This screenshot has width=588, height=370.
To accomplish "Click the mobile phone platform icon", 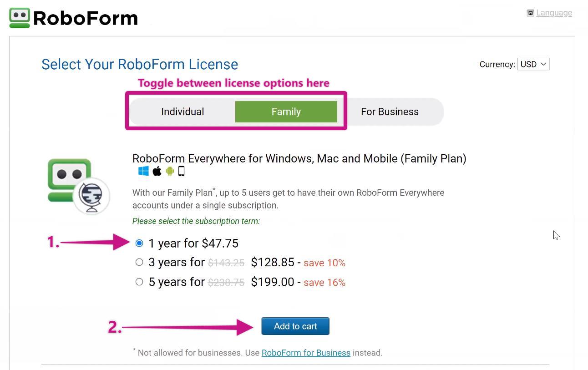I will [x=181, y=171].
